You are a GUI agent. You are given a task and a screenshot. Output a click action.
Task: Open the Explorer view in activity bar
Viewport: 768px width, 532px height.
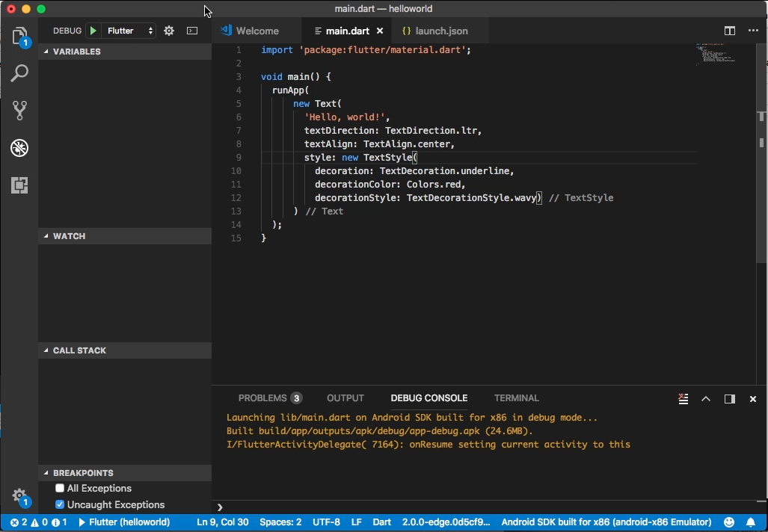[19, 36]
